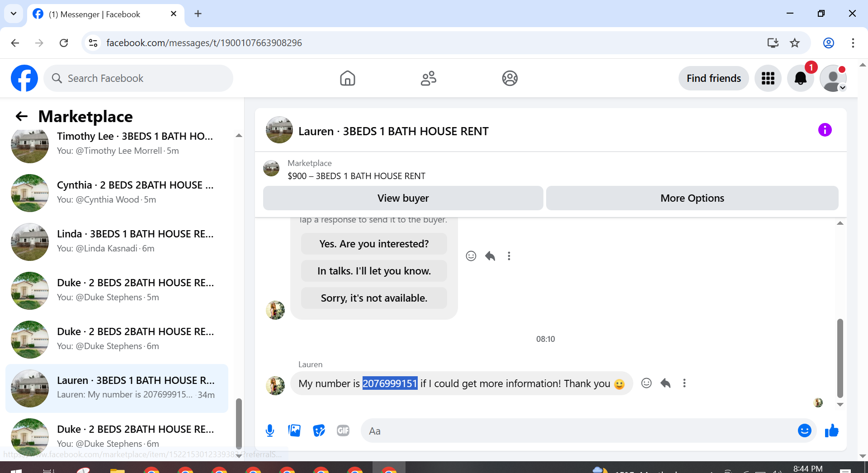This screenshot has height=473, width=868.
Task: Reply to Lauren's phone number message
Action: [665, 383]
